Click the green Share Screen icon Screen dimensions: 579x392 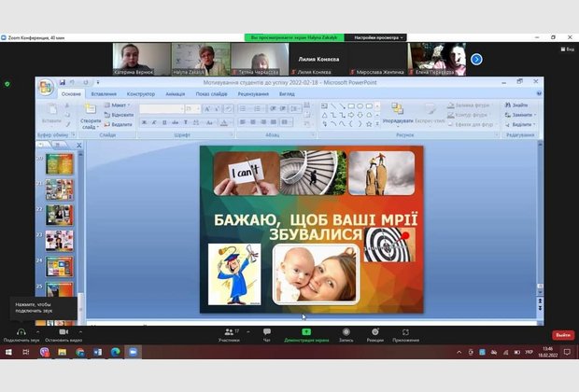[306, 332]
